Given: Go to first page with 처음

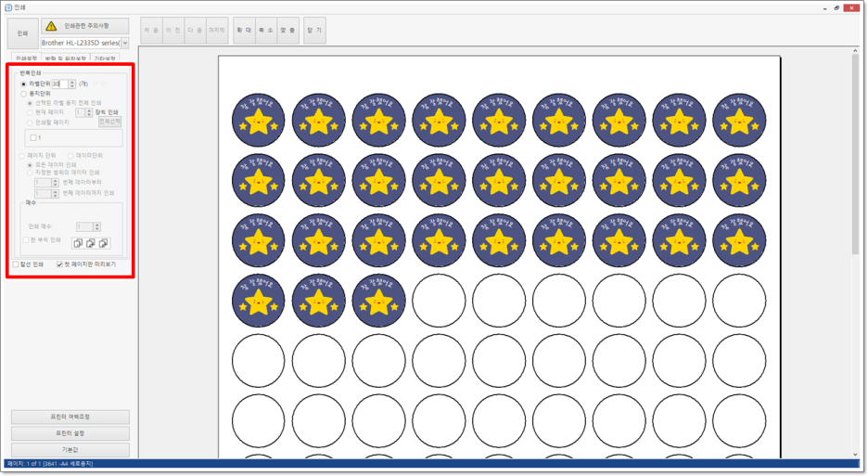Looking at the screenshot, I should (x=151, y=31).
